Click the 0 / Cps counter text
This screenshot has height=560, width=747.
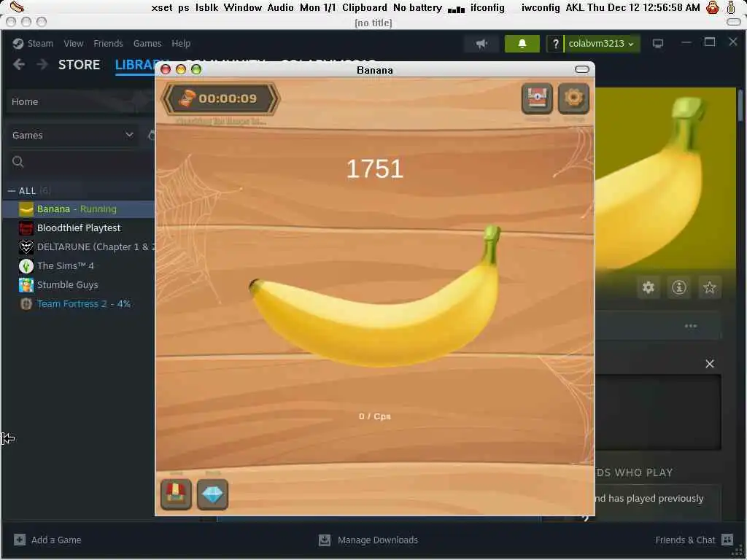pos(375,416)
